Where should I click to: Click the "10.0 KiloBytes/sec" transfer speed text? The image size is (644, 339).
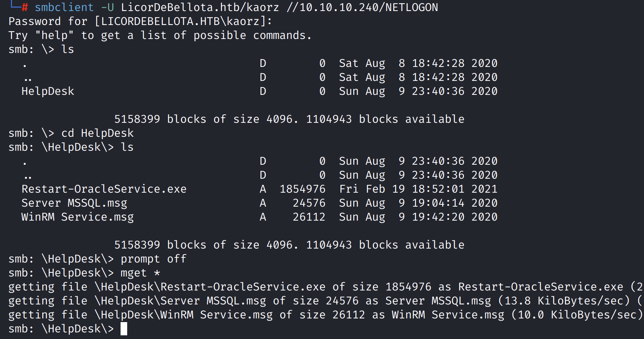tap(577, 315)
